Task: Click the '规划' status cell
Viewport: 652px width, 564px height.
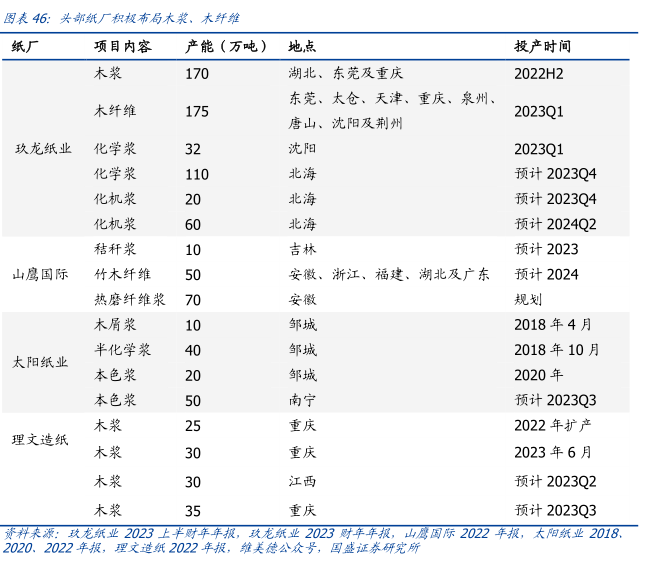Action: pyautogui.click(x=528, y=299)
